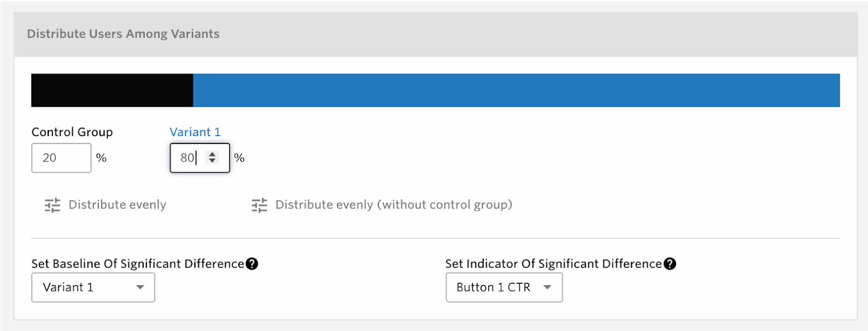
Task: Open the Button 1 CTR indicator dropdown
Action: [x=504, y=287]
